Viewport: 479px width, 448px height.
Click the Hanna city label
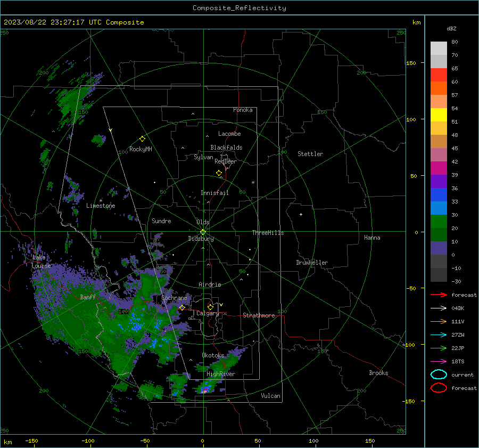point(372,238)
